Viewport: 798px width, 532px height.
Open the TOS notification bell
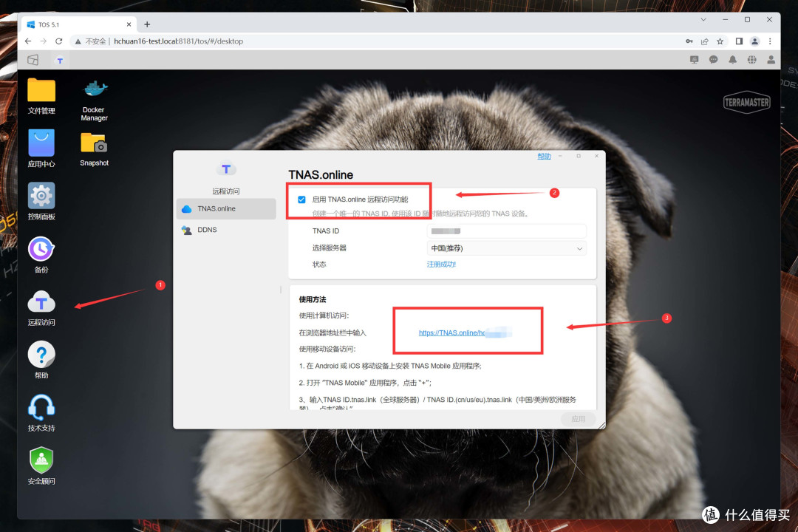[732, 60]
